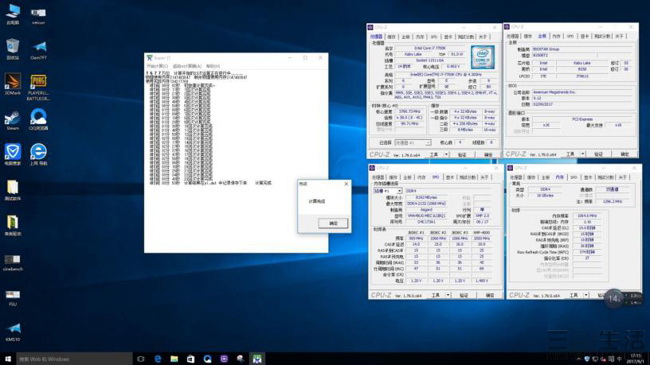The width and height of the screenshot is (650, 365).
Task: Open File Explorer from the taskbar
Action: pos(174,359)
